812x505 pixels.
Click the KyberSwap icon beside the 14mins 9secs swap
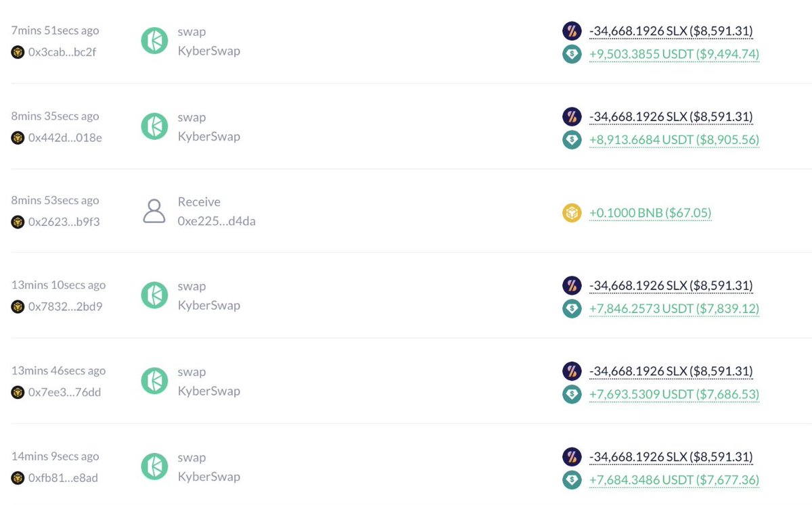(154, 466)
